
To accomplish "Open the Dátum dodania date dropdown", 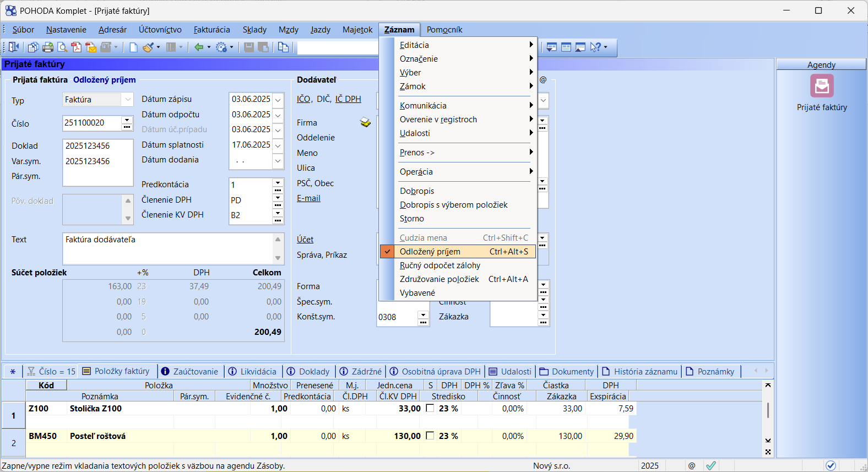I will pos(278,161).
